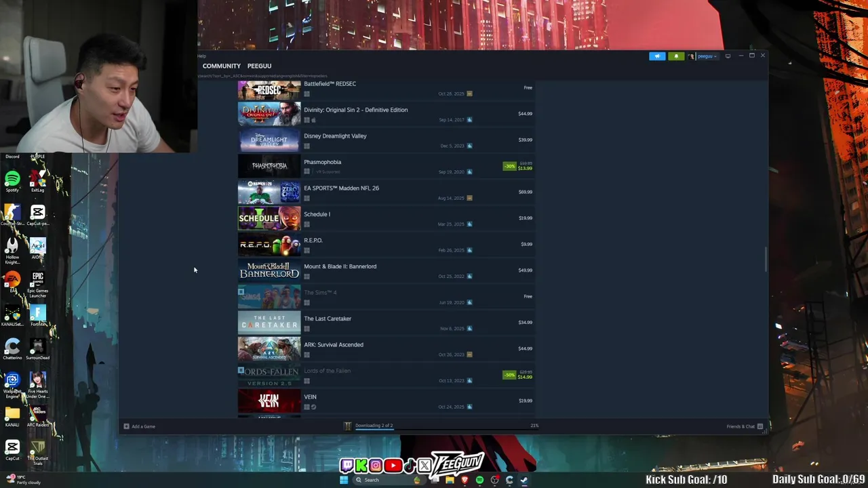
Task: Click Steam Big Picture mode icon
Action: point(728,56)
